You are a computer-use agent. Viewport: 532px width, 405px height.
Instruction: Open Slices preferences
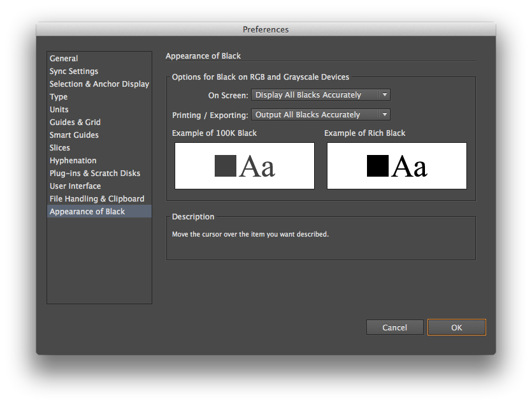click(x=59, y=147)
